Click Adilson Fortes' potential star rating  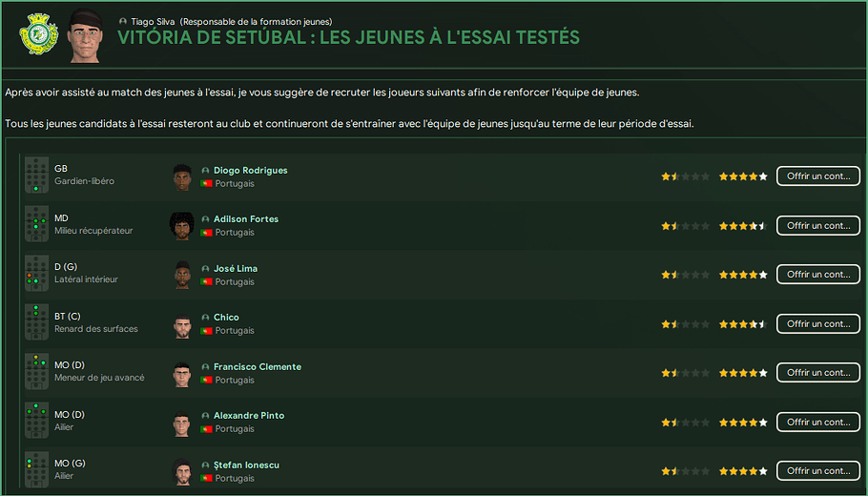tap(743, 226)
